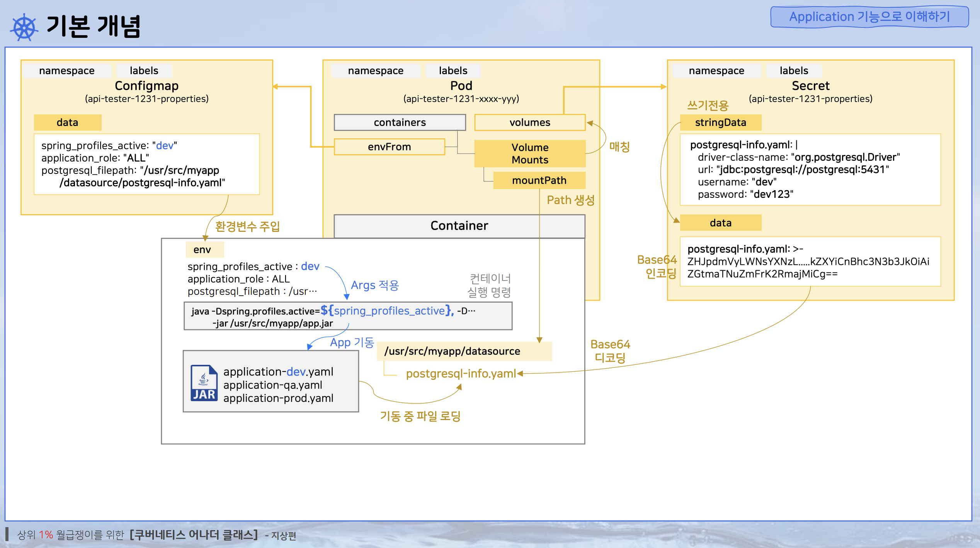Click the Volume Mounts yellow block
Image resolution: width=980 pixels, height=548 pixels.
529,153
